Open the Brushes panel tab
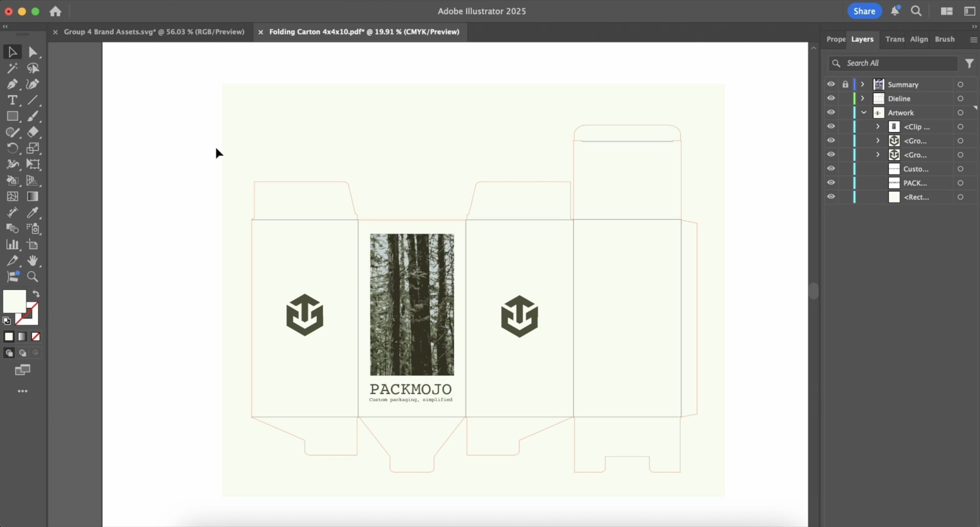 pyautogui.click(x=944, y=39)
